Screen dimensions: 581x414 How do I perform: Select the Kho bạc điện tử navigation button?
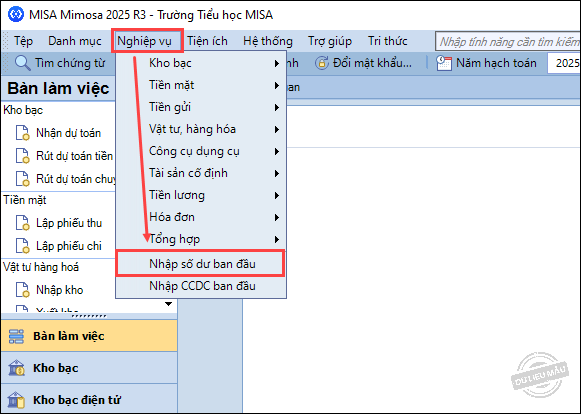tap(89, 400)
